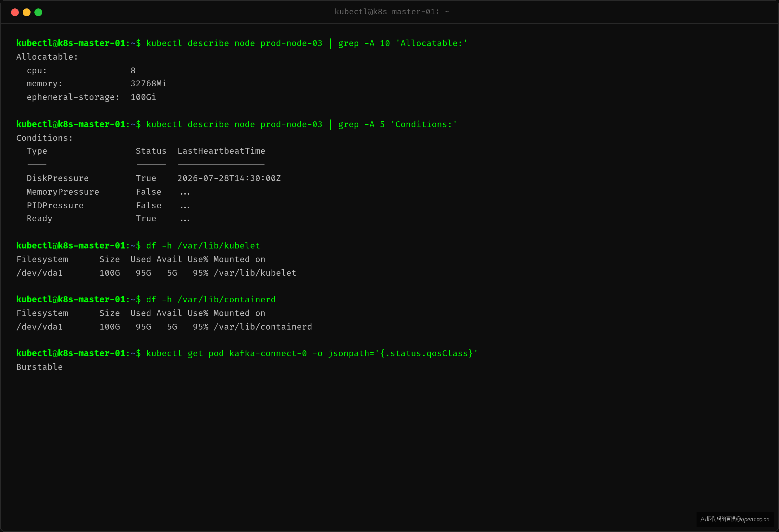
Task: Click the timestamp '2026-07-28T14:30:00Z'
Action: point(229,178)
